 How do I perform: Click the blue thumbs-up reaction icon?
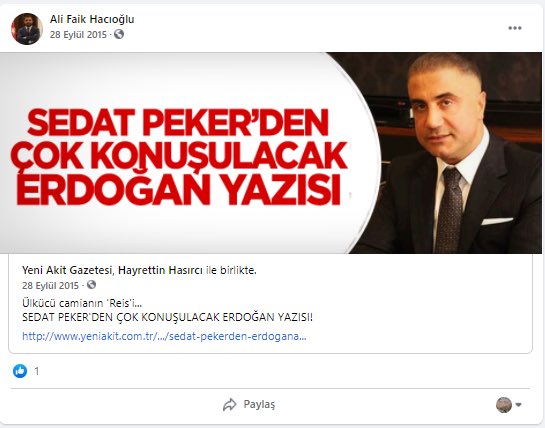tap(20, 371)
